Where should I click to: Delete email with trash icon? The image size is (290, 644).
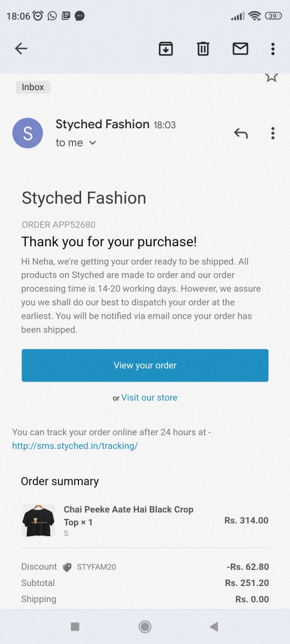pos(202,49)
